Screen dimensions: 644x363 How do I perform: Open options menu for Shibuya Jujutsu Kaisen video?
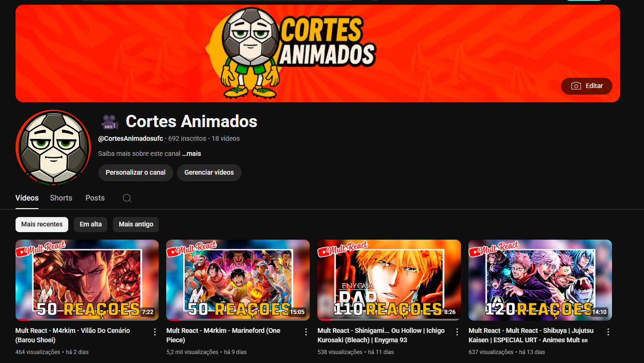[608, 332]
